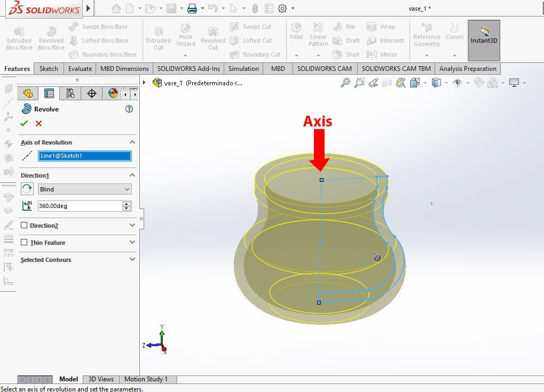This screenshot has width=544, height=392.
Task: Open the Blind revolve type dropdown
Action: (x=84, y=189)
